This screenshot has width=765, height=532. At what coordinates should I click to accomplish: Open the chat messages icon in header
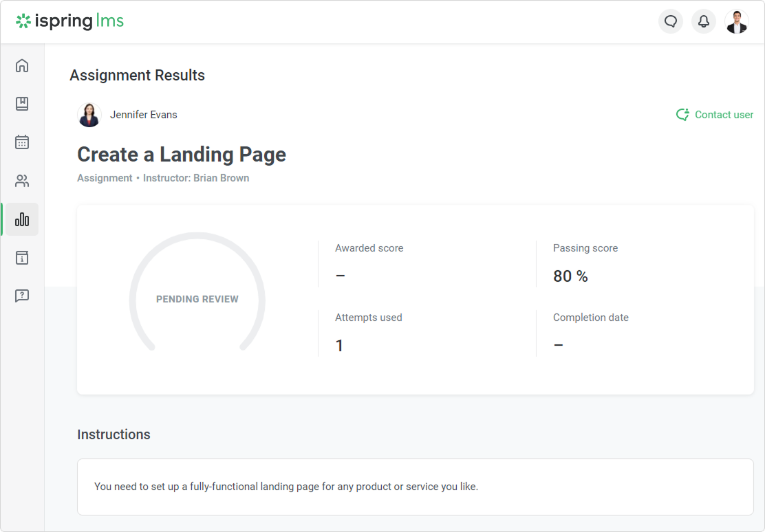pyautogui.click(x=671, y=21)
